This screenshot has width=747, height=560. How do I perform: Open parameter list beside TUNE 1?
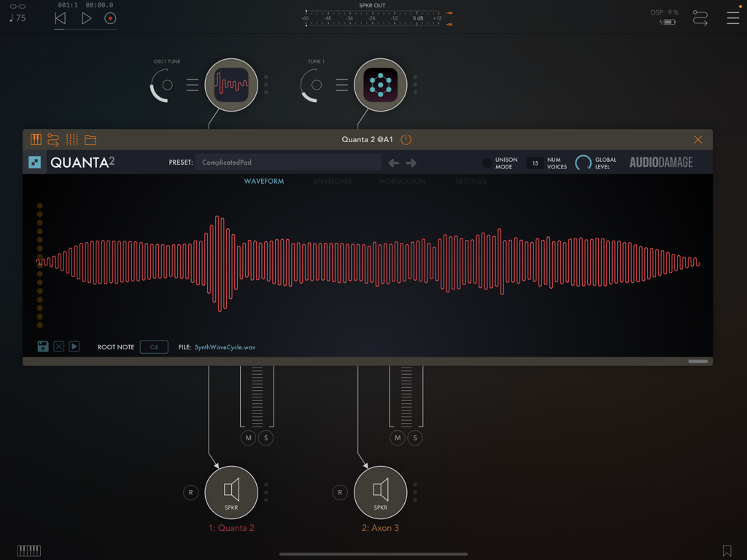(x=341, y=85)
